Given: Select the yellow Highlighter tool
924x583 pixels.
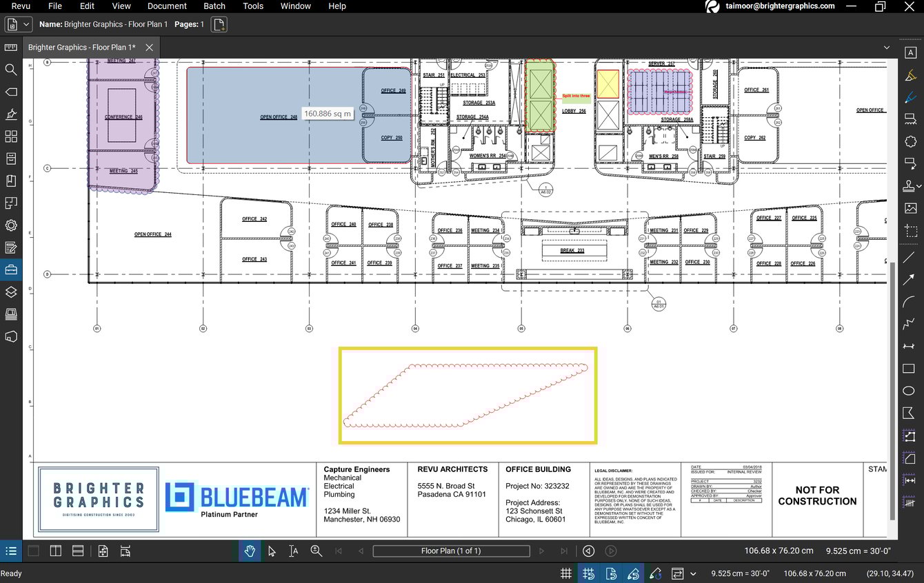Looking at the screenshot, I should [x=910, y=74].
